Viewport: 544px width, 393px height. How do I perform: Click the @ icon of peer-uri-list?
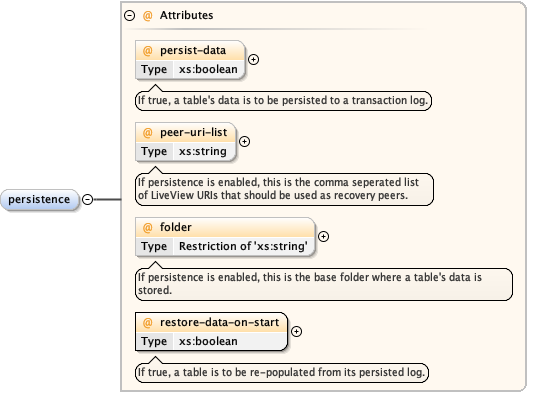(x=147, y=133)
